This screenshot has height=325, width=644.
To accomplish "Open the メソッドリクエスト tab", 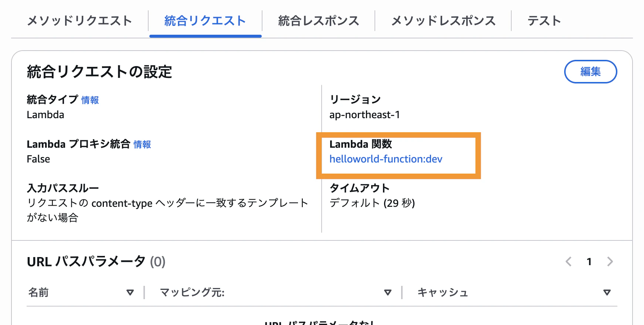I will coord(79,21).
